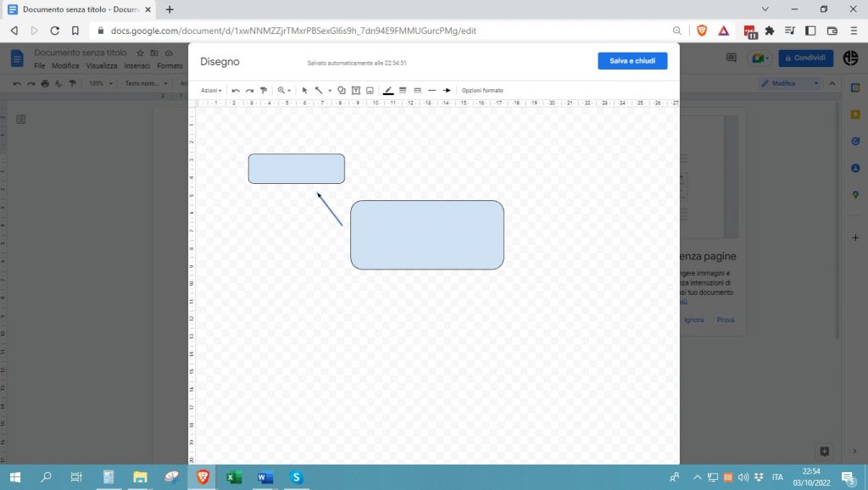Insert a text box in the drawing
This screenshot has height=490, width=868.
tap(354, 90)
